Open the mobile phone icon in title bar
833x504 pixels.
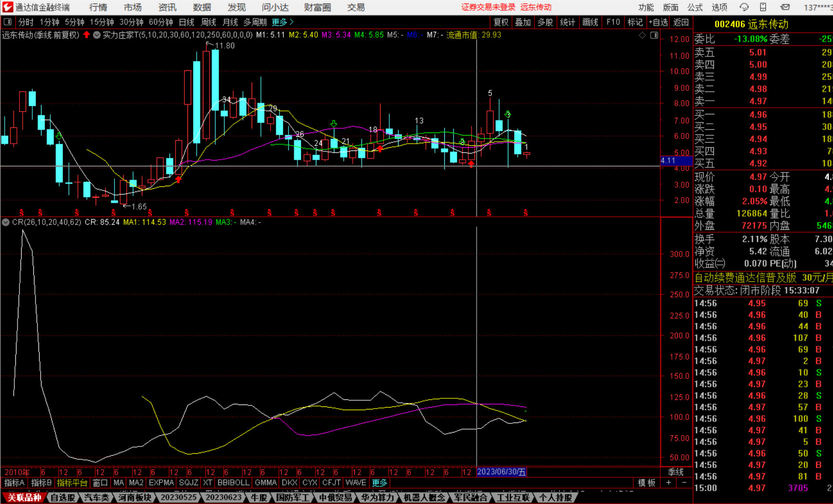pos(763,7)
